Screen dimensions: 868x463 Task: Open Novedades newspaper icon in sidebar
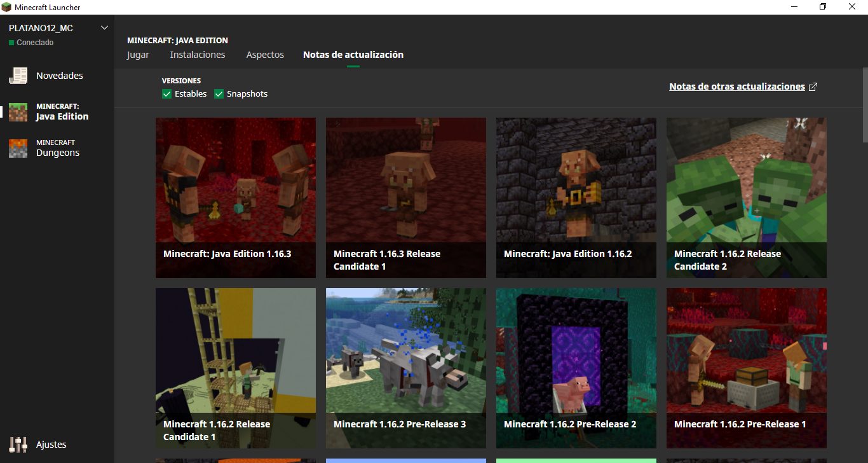(18, 76)
